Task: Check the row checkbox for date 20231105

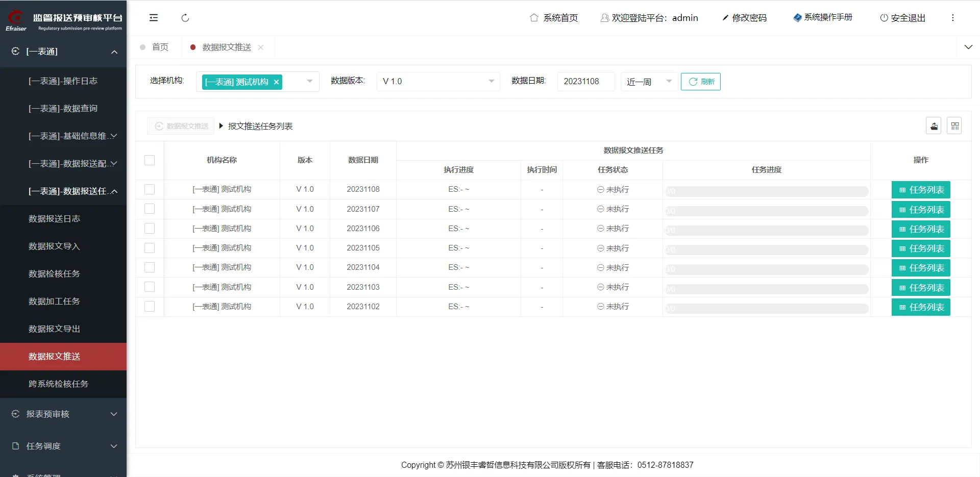Action: pyautogui.click(x=150, y=248)
